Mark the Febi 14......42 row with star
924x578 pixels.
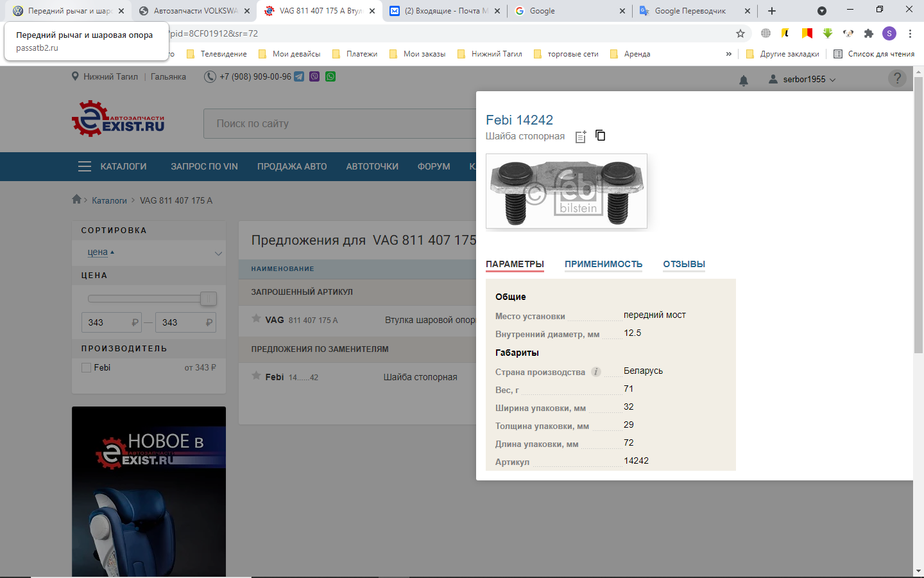[257, 376]
